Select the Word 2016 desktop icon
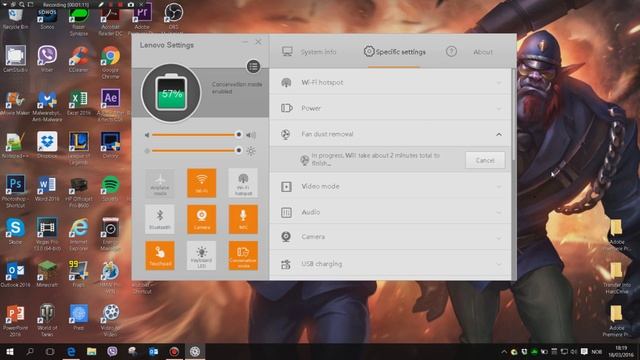The image size is (640, 360). pyautogui.click(x=47, y=189)
